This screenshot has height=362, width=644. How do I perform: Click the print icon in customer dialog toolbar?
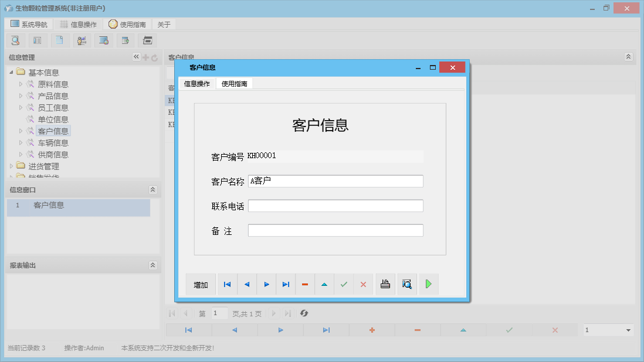(x=385, y=284)
